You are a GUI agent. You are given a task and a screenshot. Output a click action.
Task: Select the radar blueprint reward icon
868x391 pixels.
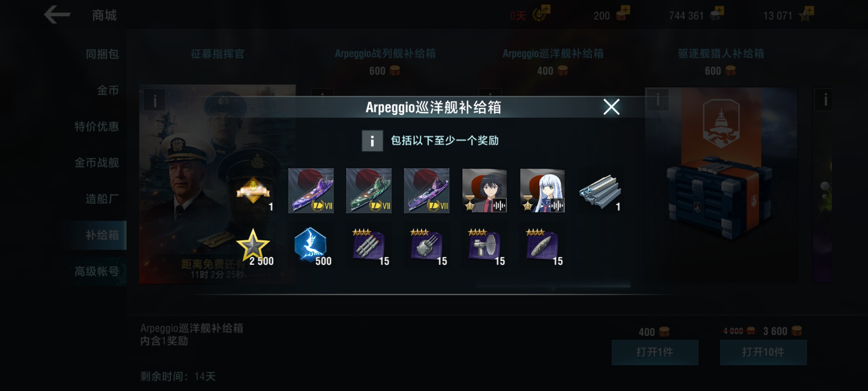[485, 246]
